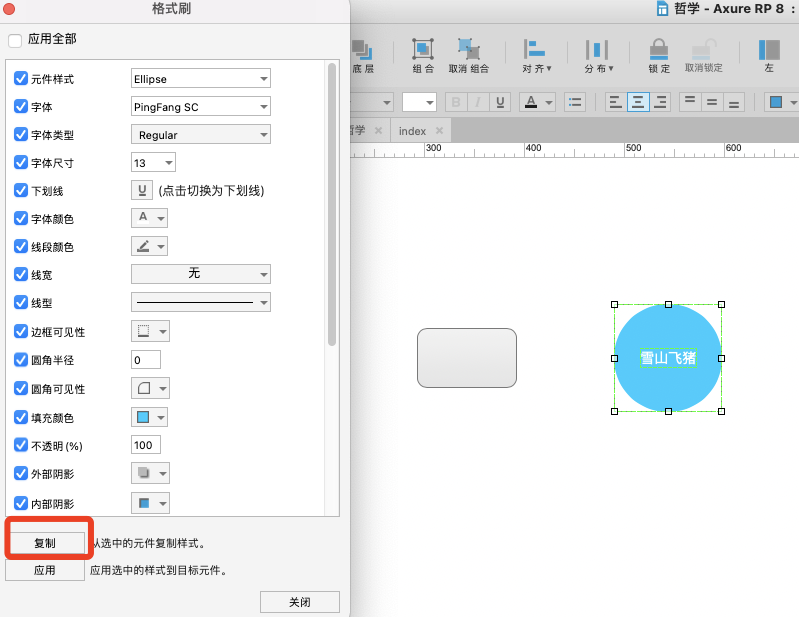799x617 pixels.
Task: Open the 外部阴影 dropdown
Action: [150, 473]
